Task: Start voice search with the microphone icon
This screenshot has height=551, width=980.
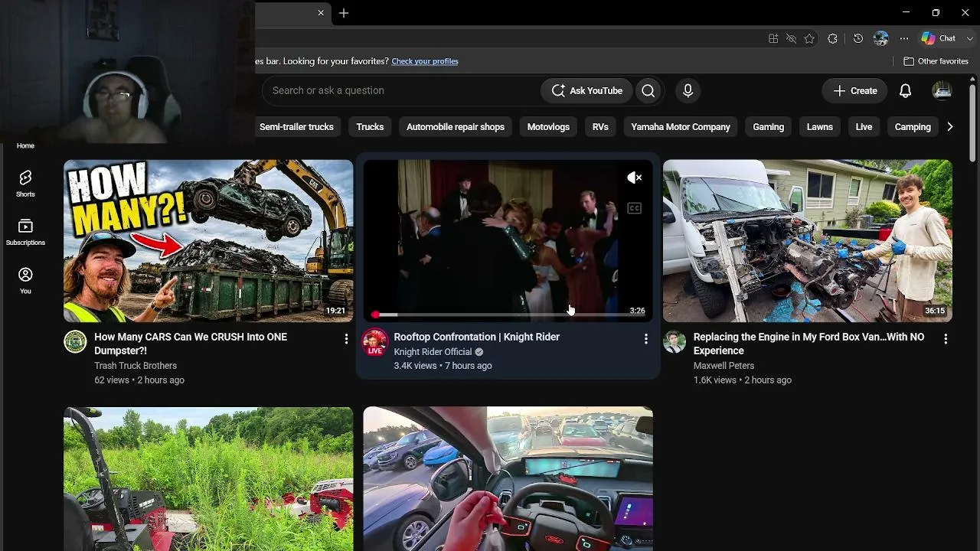Action: [x=688, y=90]
